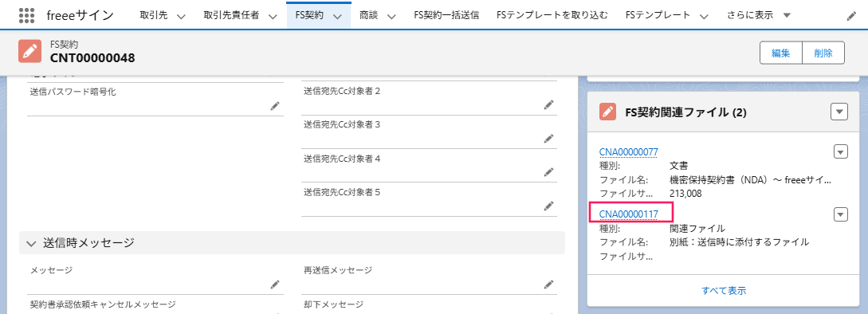Open the FSテンプレートを取り込む tab
868x314 pixels.
pos(552,15)
